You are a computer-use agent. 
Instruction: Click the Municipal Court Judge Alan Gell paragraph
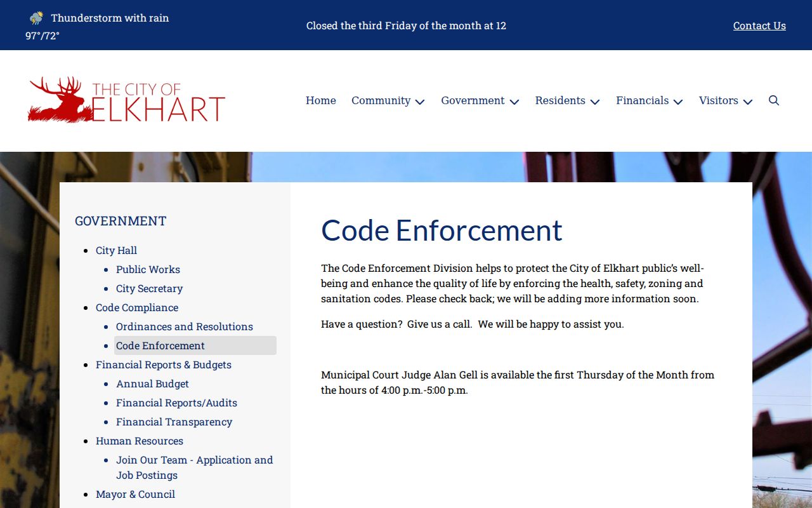coord(518,382)
